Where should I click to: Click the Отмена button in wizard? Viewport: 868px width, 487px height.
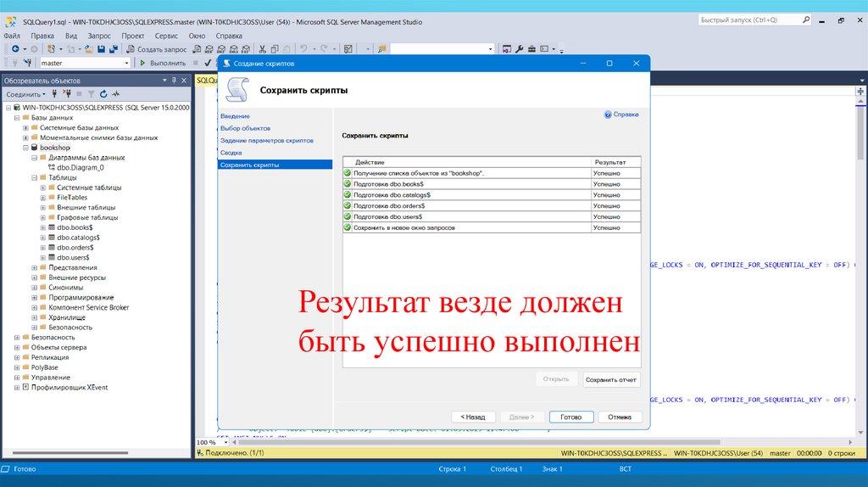pyautogui.click(x=620, y=417)
